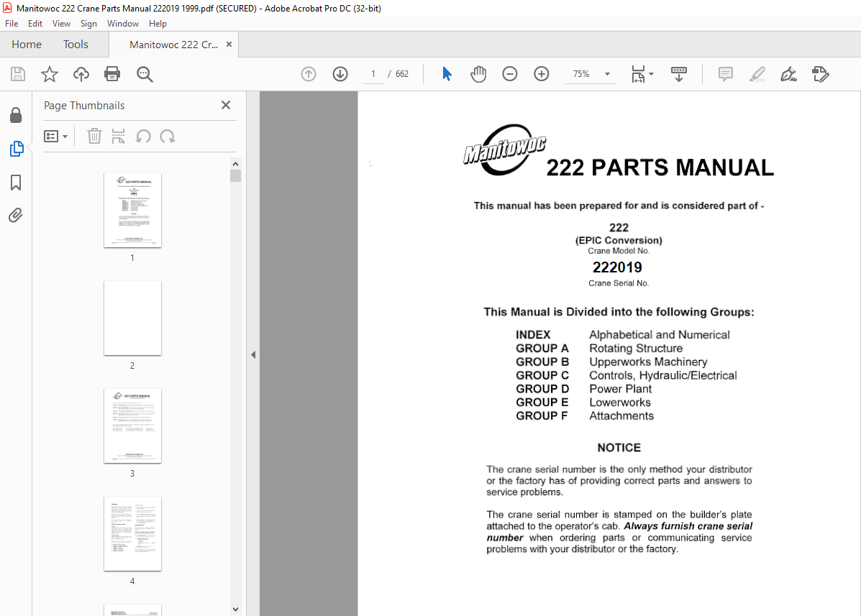
Task: Select page 4 thumbnail
Action: tap(132, 534)
